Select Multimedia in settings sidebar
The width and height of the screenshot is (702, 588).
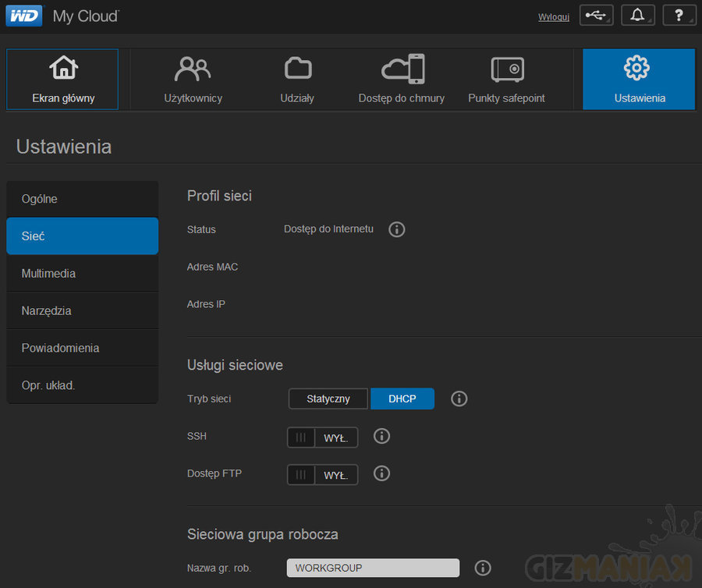tap(82, 274)
